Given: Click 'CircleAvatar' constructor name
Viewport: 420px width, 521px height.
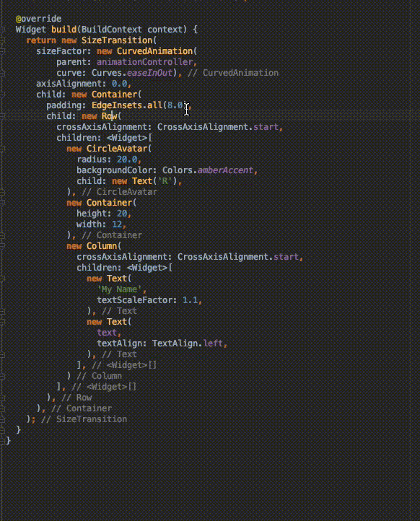Looking at the screenshot, I should [117, 149].
